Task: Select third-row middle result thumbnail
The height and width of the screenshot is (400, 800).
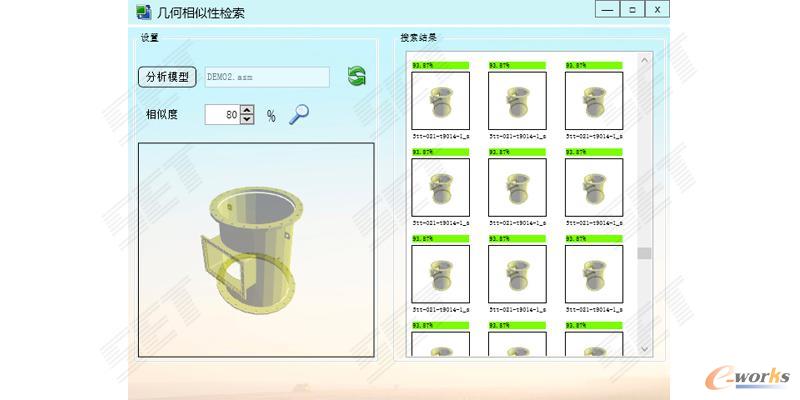Action: coord(517,274)
